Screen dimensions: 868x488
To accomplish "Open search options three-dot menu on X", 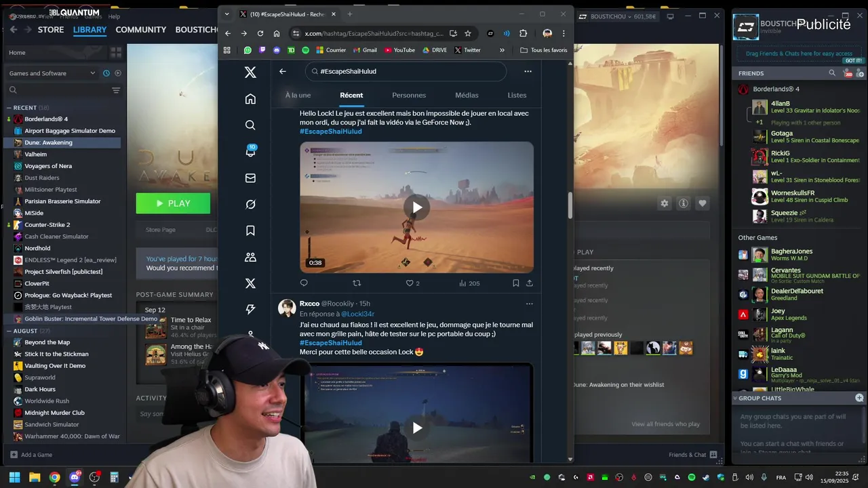I will [x=528, y=71].
